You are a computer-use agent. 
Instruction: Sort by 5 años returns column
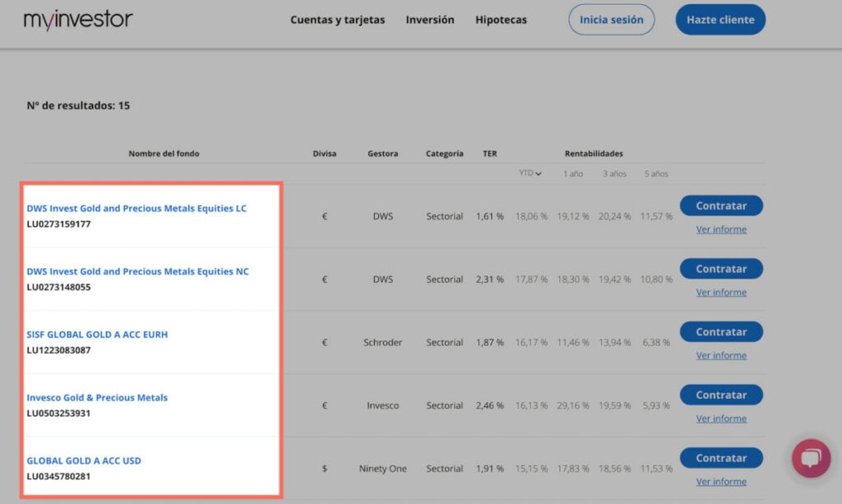click(656, 174)
